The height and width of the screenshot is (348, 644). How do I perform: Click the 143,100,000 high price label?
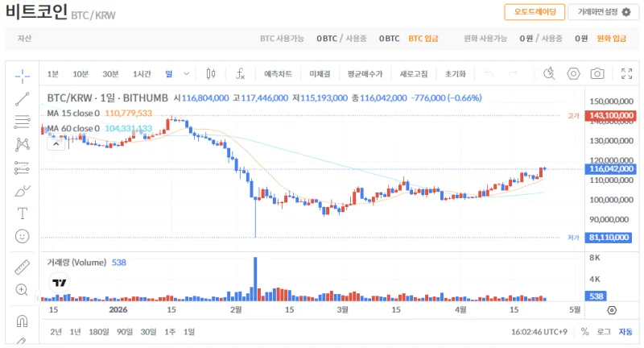click(611, 115)
